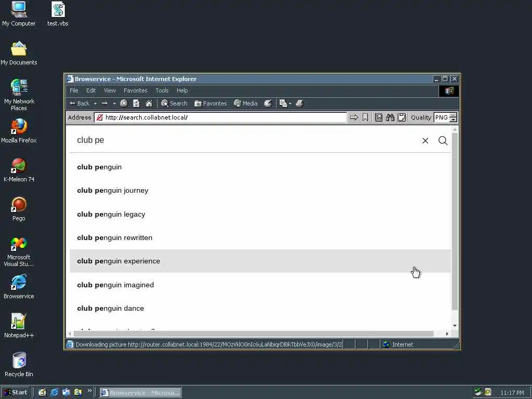
Task: Print the page with the Print icon
Action: pos(300,103)
